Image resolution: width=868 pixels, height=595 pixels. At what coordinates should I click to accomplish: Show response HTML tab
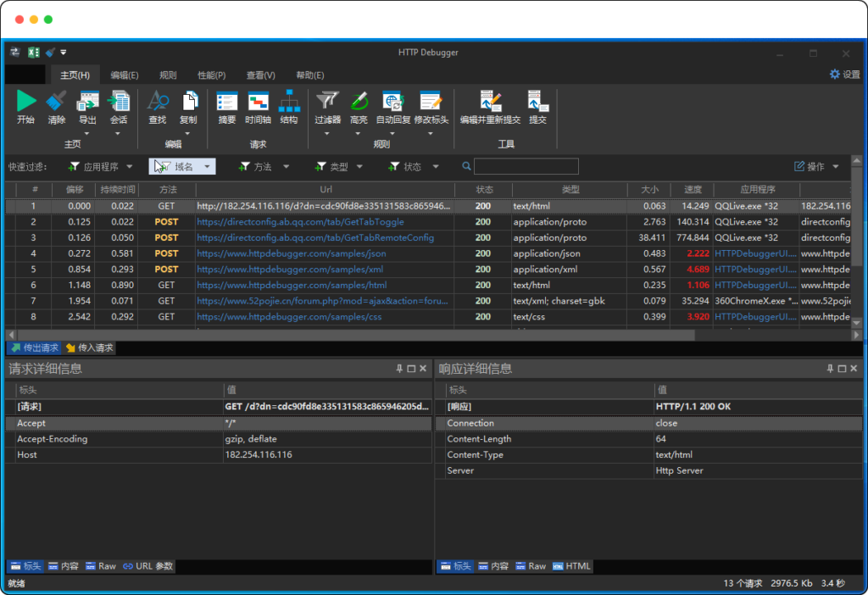572,565
